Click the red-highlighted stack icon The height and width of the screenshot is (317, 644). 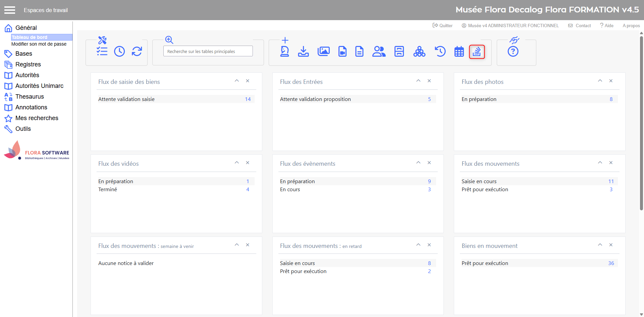tap(477, 52)
